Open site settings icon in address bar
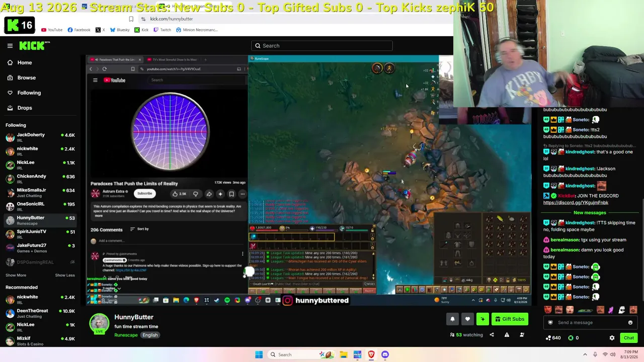 [143, 19]
